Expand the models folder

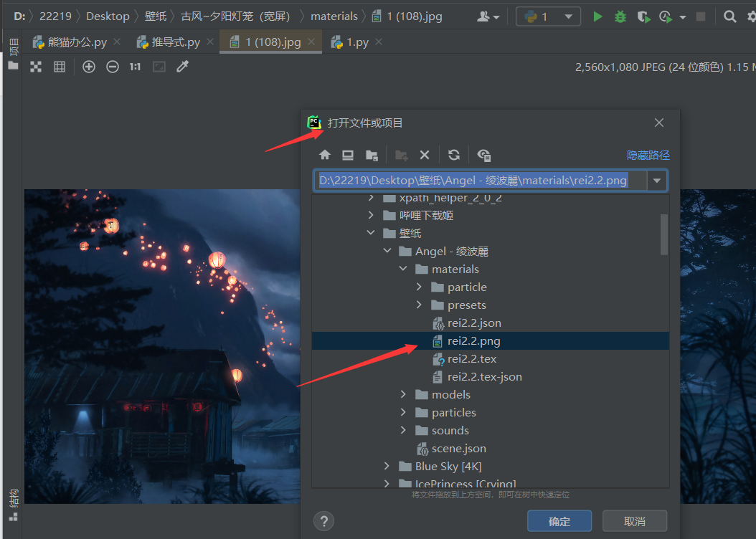tap(403, 394)
